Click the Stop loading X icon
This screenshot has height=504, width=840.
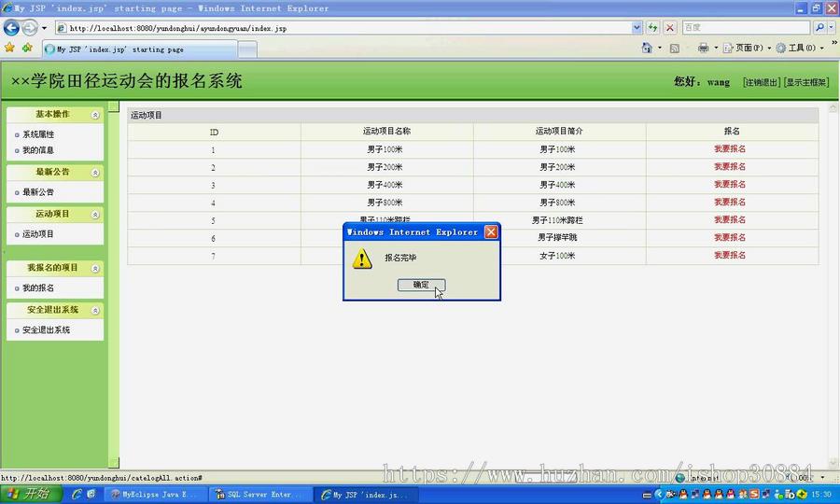click(x=669, y=28)
